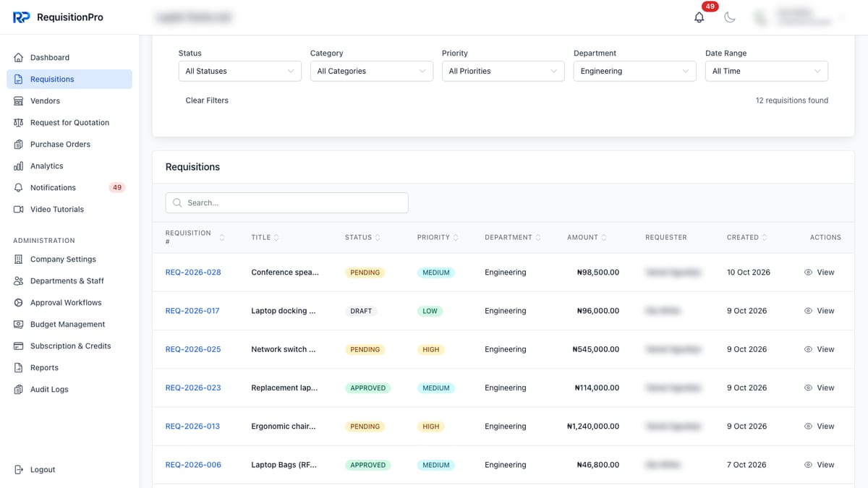Click the RequisitionPro logo icon
This screenshot has width=868, height=488.
[22, 17]
